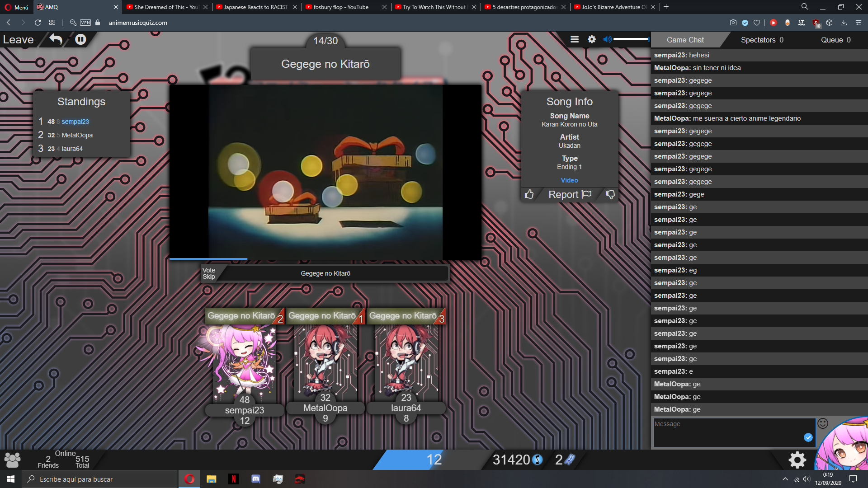
Task: Mute the volume speaker icon
Action: point(607,40)
